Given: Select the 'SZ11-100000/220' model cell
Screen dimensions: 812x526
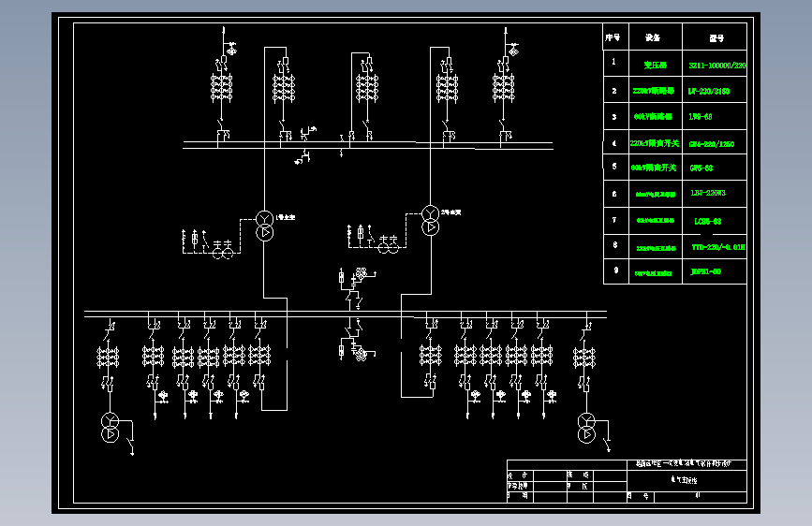Looking at the screenshot, I should pyautogui.click(x=717, y=66).
